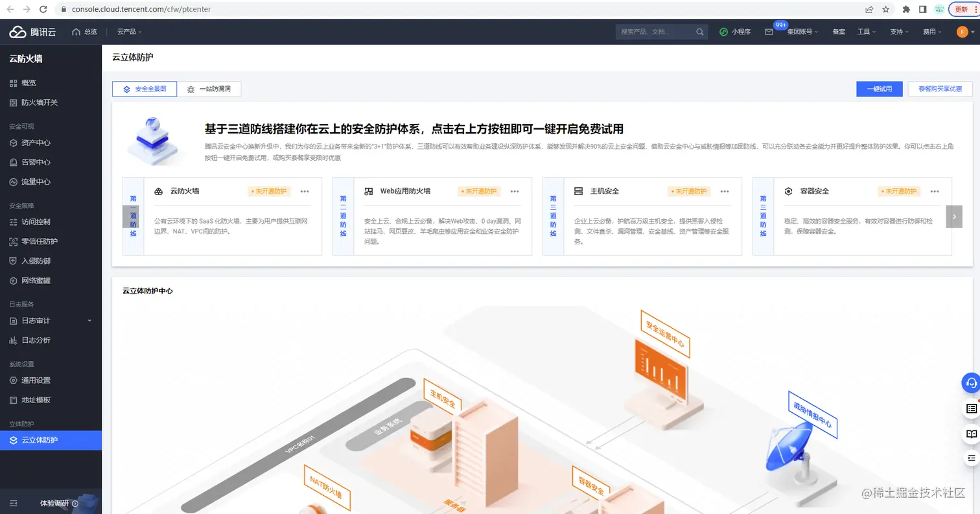980x514 pixels.
Task: Open the 云产品 dropdown
Action: (x=130, y=32)
